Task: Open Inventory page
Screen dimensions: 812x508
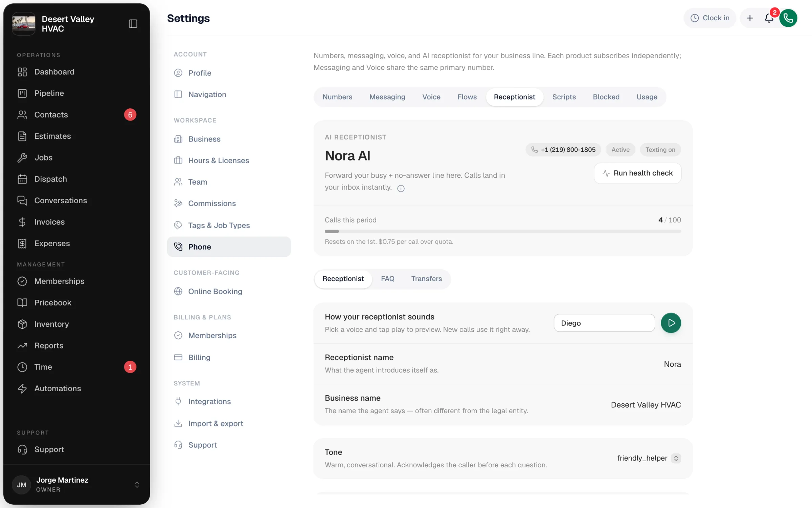Action: click(x=76, y=324)
